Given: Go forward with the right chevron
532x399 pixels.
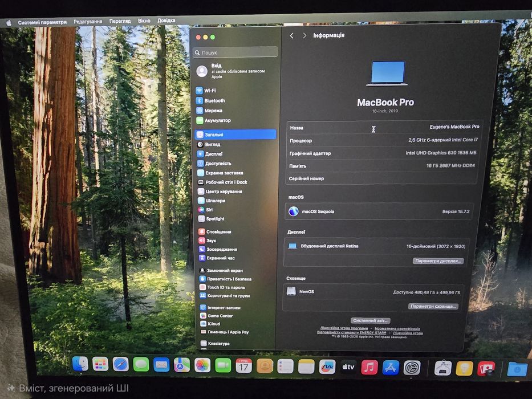Looking at the screenshot, I should 304,35.
